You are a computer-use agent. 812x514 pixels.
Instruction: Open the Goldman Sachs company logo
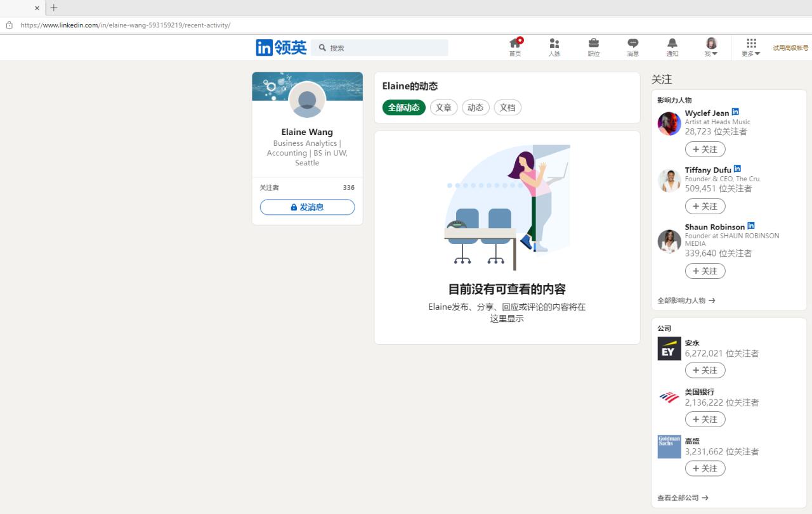[669, 447]
